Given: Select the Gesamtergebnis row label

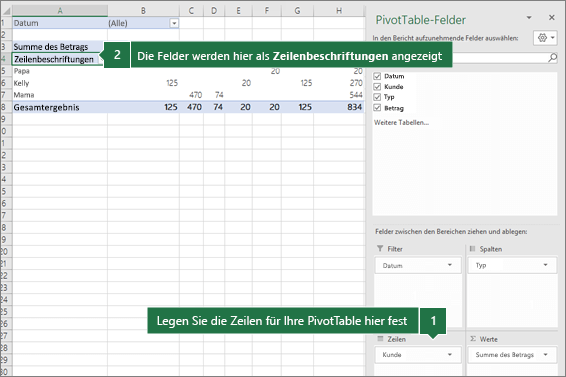Looking at the screenshot, I should point(60,107).
